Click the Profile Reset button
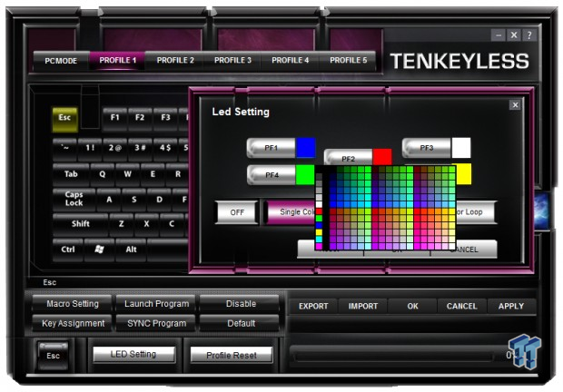 click(x=232, y=355)
